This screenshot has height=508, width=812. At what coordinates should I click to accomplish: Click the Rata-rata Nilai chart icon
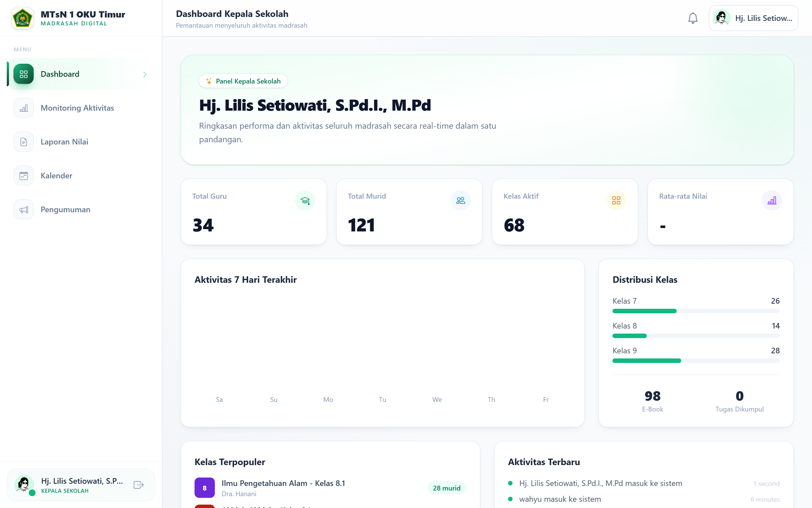pyautogui.click(x=772, y=201)
